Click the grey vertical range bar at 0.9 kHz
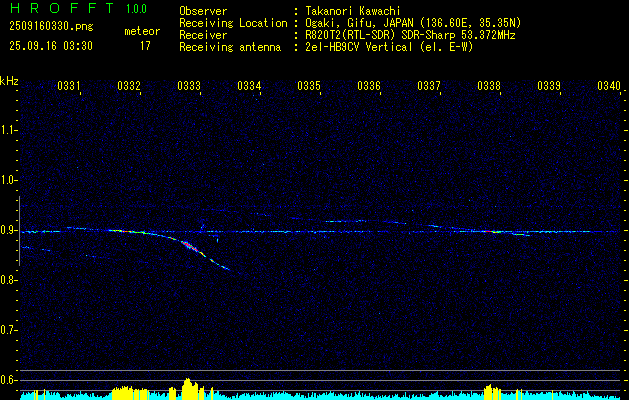The width and height of the screenshot is (629, 400). pos(19,231)
